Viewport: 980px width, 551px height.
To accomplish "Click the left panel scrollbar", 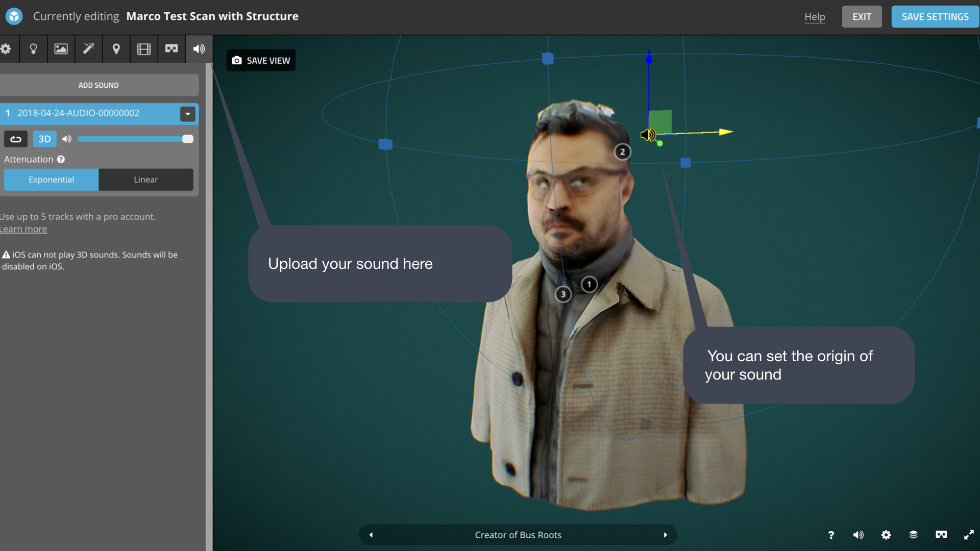I will coord(209,306).
